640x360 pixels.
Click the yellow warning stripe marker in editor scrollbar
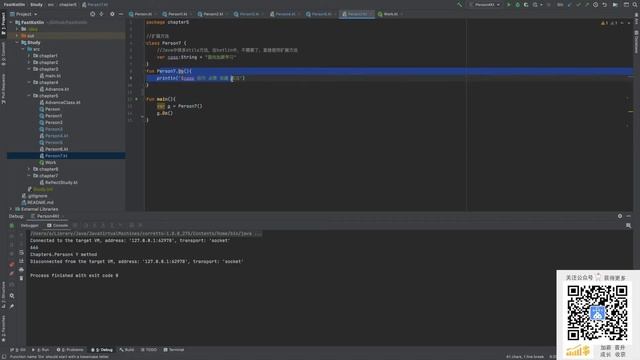[x=631, y=111]
